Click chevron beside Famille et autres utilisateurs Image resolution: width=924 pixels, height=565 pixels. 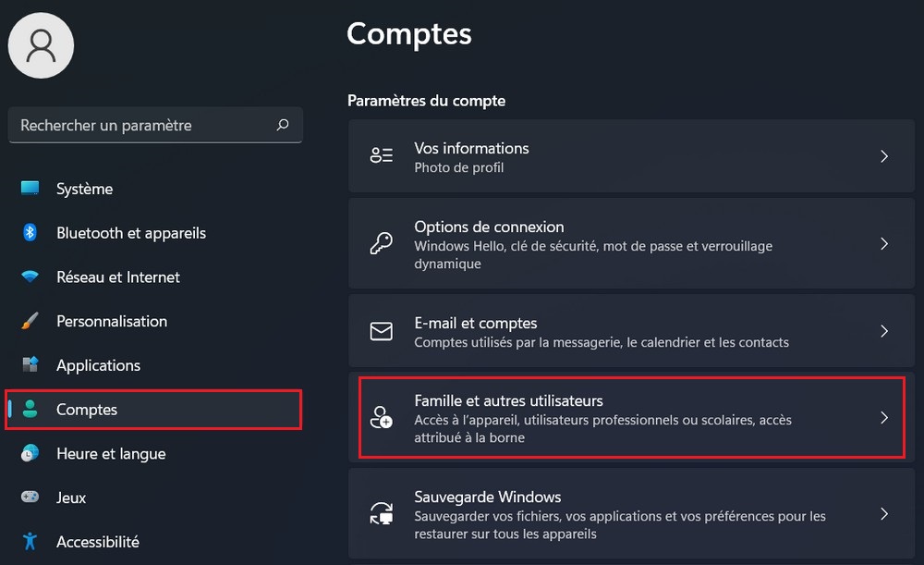pyautogui.click(x=884, y=418)
